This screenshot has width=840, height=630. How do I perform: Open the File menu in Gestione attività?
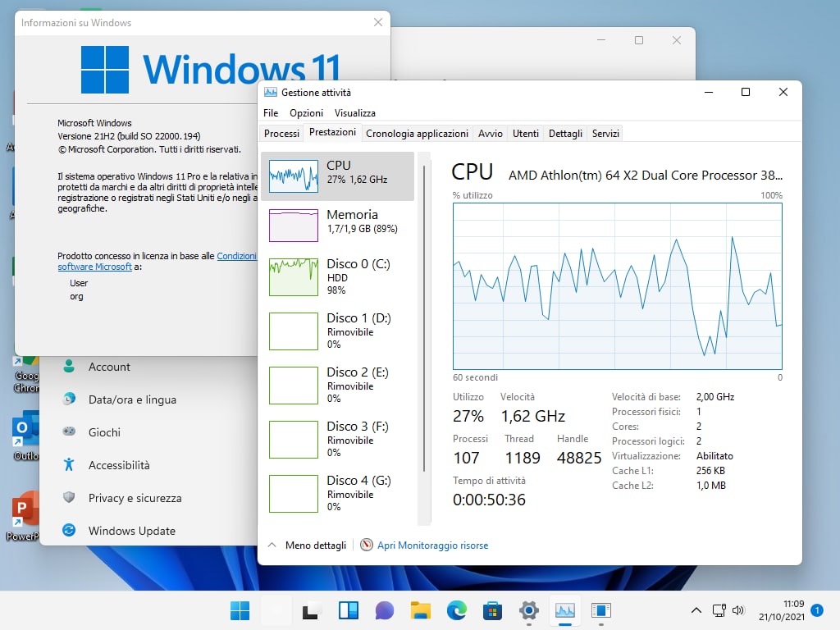point(271,113)
